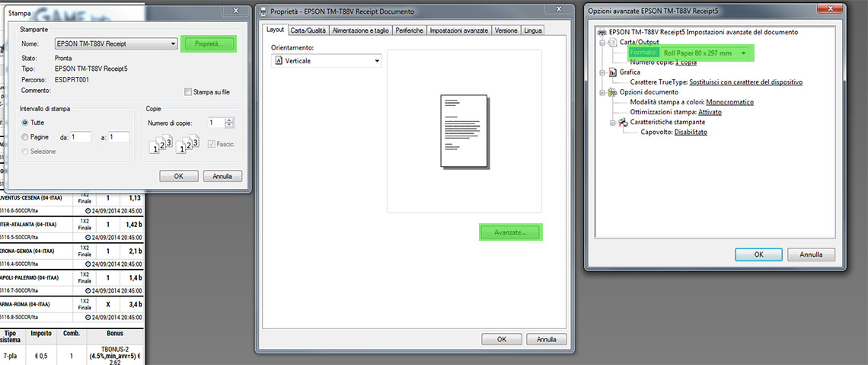Open the Orientamento Verticale dropdown
The width and height of the screenshot is (868, 365).
[x=327, y=61]
